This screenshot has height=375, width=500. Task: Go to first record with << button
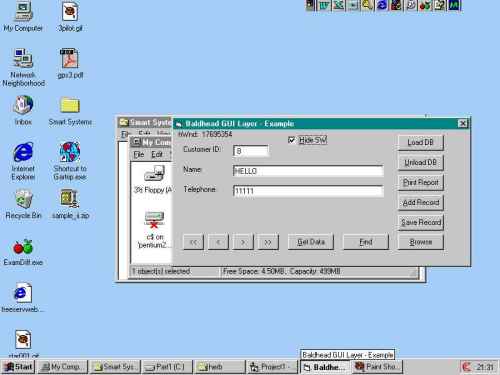pyautogui.click(x=193, y=242)
